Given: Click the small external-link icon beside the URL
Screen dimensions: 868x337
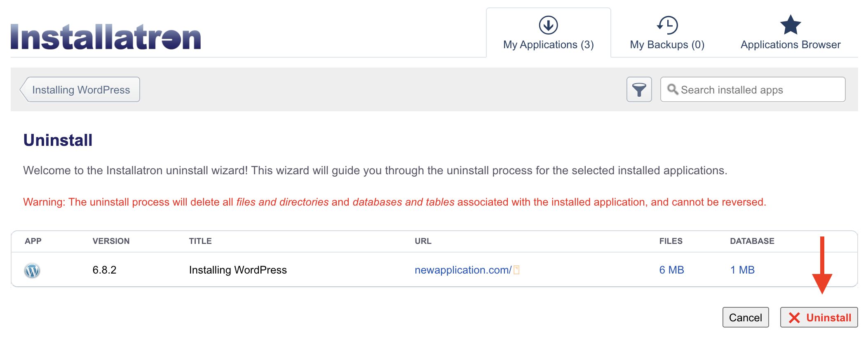Looking at the screenshot, I should tap(516, 270).
